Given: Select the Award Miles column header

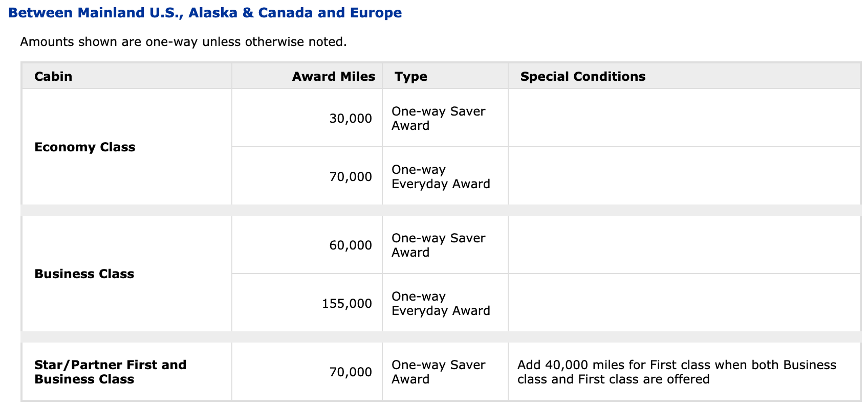Looking at the screenshot, I should [x=333, y=77].
